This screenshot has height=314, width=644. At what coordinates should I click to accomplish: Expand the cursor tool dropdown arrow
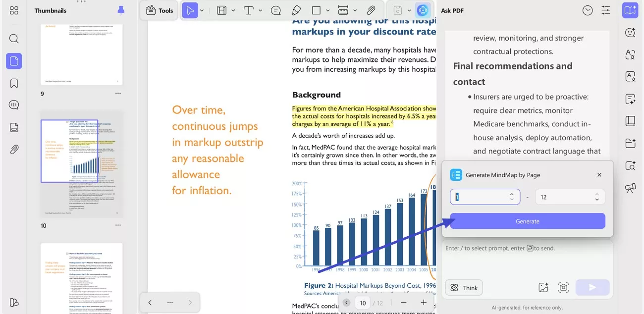(202, 10)
